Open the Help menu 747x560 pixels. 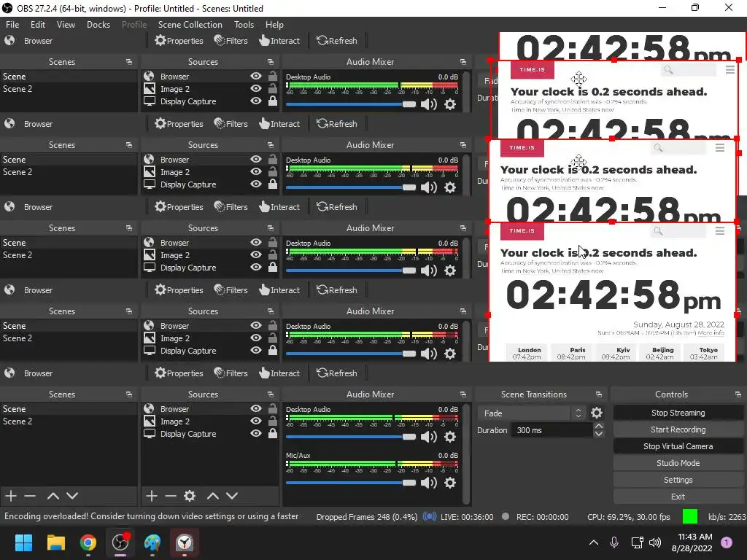point(274,25)
